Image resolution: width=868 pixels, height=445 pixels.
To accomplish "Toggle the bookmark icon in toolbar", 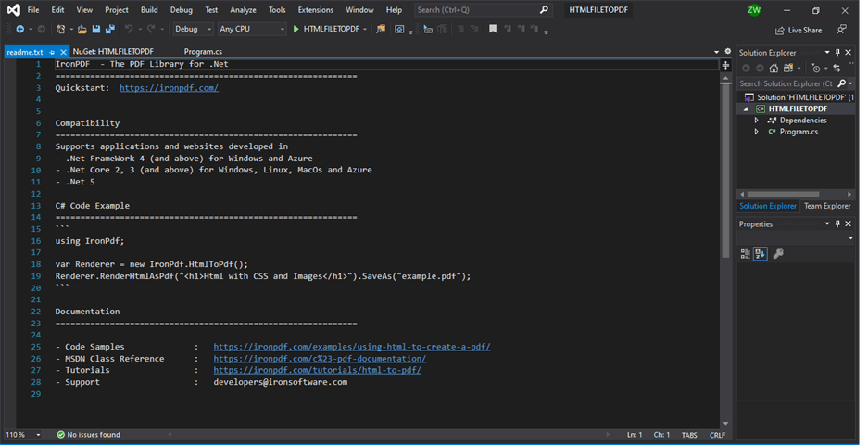I will point(493,29).
